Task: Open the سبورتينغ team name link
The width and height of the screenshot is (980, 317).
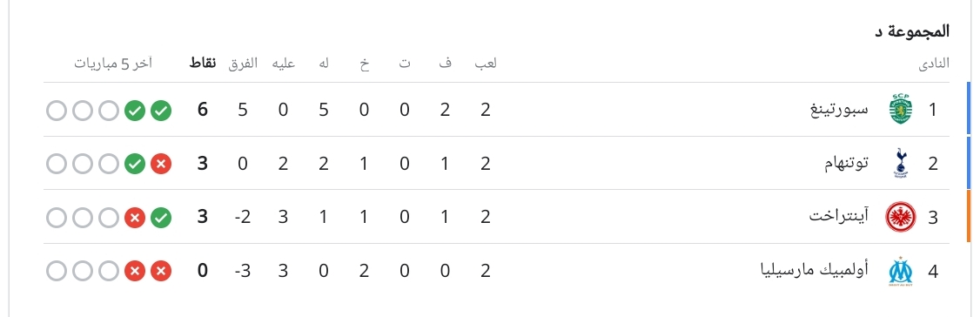Action: [846, 110]
